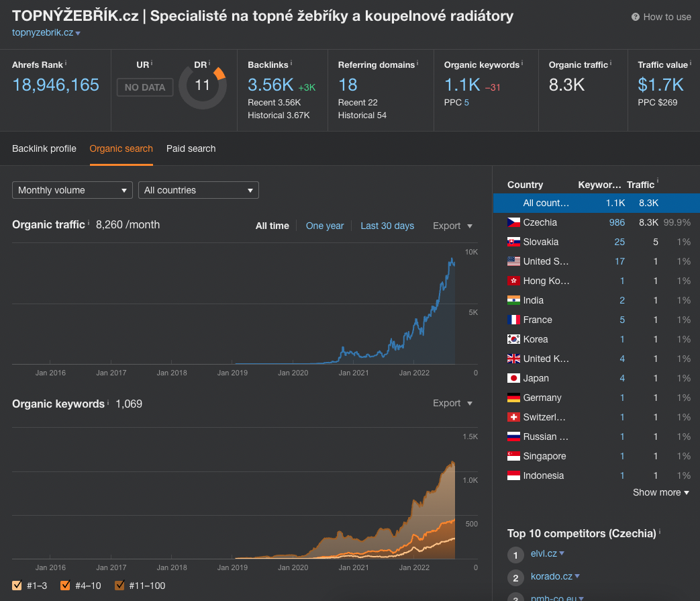Click Czechia 986 keywords count

point(617,222)
